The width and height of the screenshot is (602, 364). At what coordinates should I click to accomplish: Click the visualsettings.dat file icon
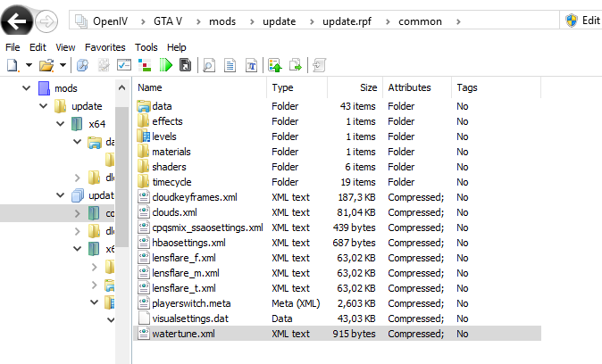(x=144, y=318)
